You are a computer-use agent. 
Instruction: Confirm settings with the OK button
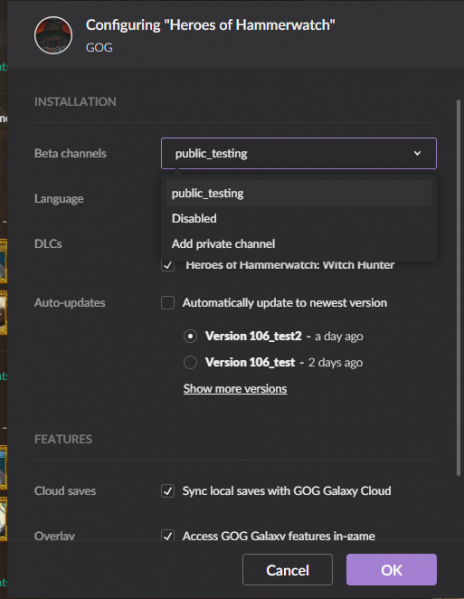tap(391, 570)
